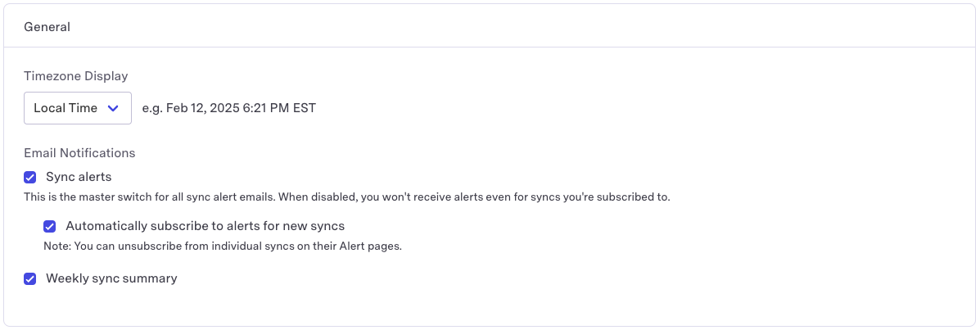Click the words "individual syncs" in the note
The image size is (980, 330).
pos(225,246)
